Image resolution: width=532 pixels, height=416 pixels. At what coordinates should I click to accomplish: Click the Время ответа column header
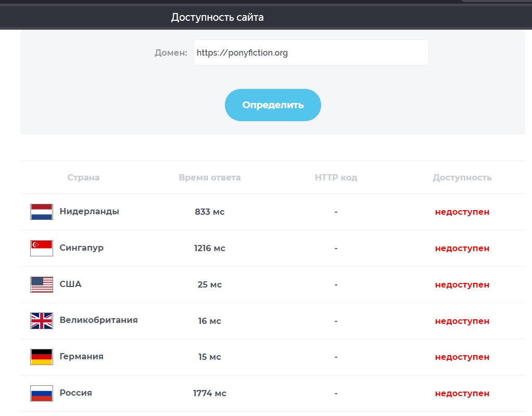(209, 177)
